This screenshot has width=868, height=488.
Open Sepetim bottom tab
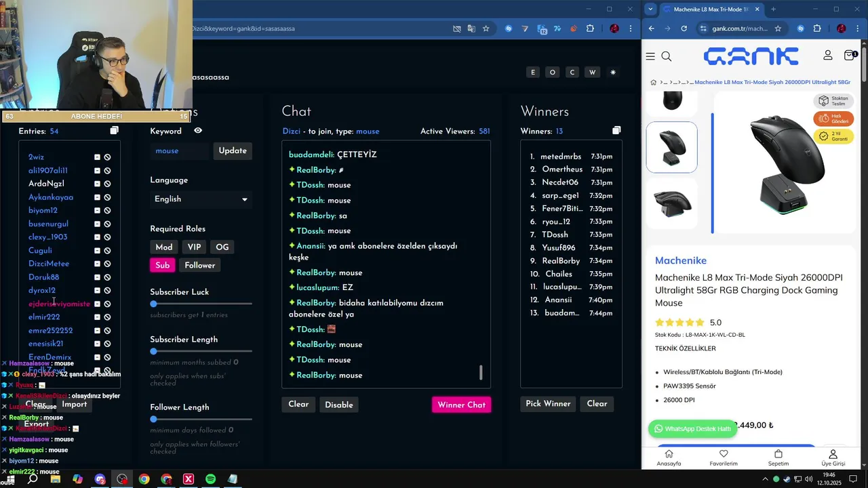pyautogui.click(x=778, y=458)
